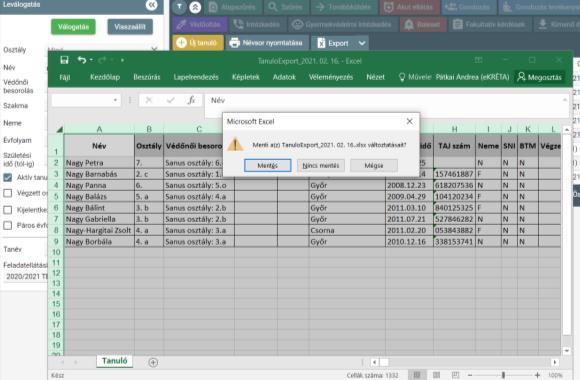Clear the Osztály filter with its X
Image resolution: width=580 pixels, height=380 pixels.
click(155, 49)
